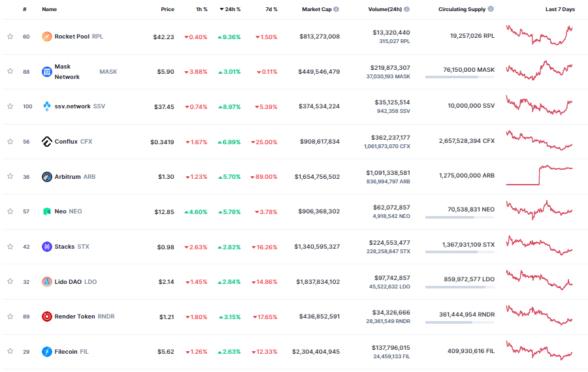Sort table by Name column
The width and height of the screenshot is (588, 372).
[x=50, y=9]
